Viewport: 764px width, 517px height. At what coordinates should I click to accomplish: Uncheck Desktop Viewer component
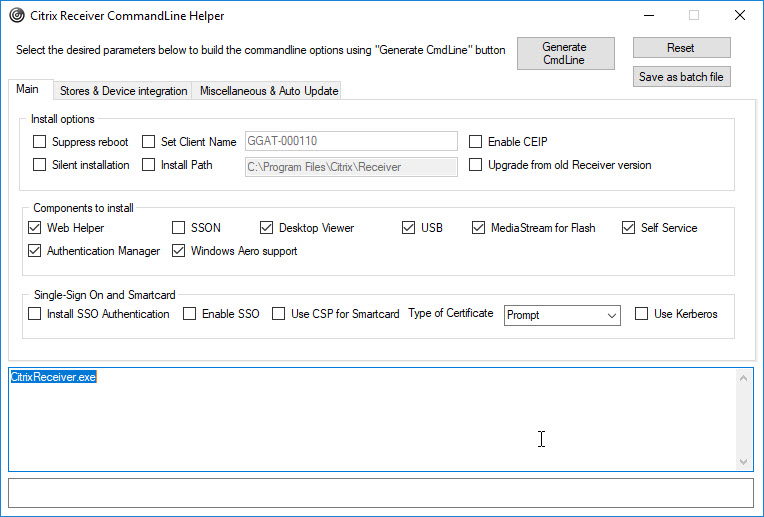267,228
